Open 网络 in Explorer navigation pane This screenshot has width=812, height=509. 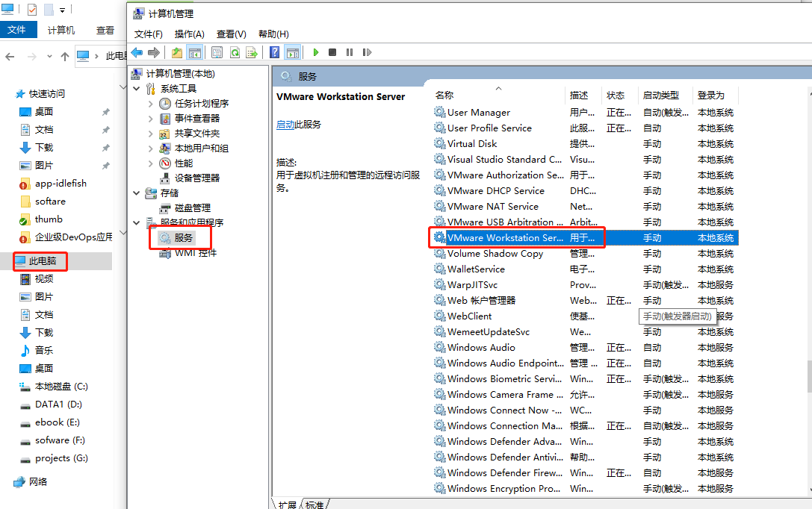pyautogui.click(x=38, y=481)
